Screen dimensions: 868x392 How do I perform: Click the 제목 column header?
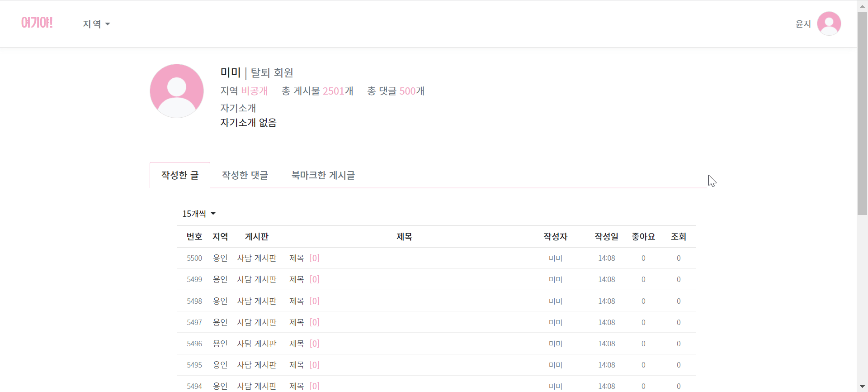pos(404,236)
